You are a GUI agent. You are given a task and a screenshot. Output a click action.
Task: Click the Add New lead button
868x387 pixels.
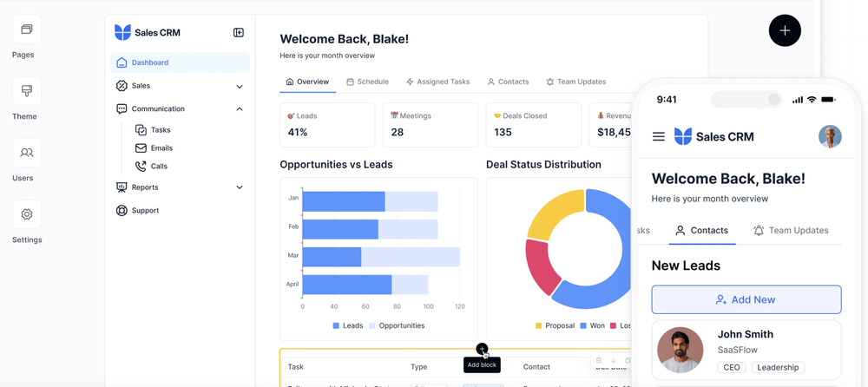pyautogui.click(x=746, y=299)
